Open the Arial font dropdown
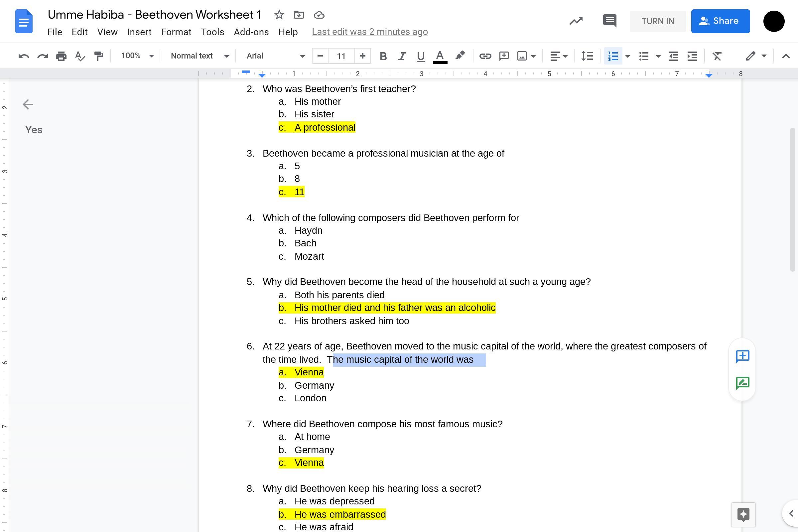The image size is (798, 532). pyautogui.click(x=275, y=56)
